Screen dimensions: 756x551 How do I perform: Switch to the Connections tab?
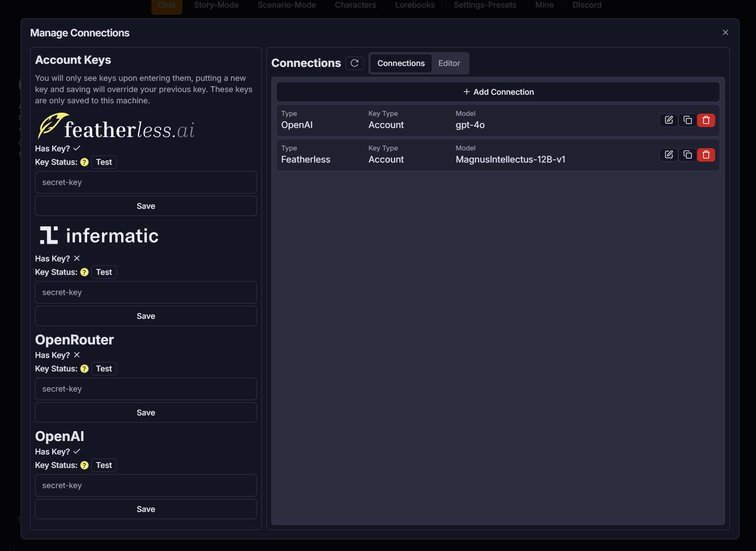pos(401,63)
